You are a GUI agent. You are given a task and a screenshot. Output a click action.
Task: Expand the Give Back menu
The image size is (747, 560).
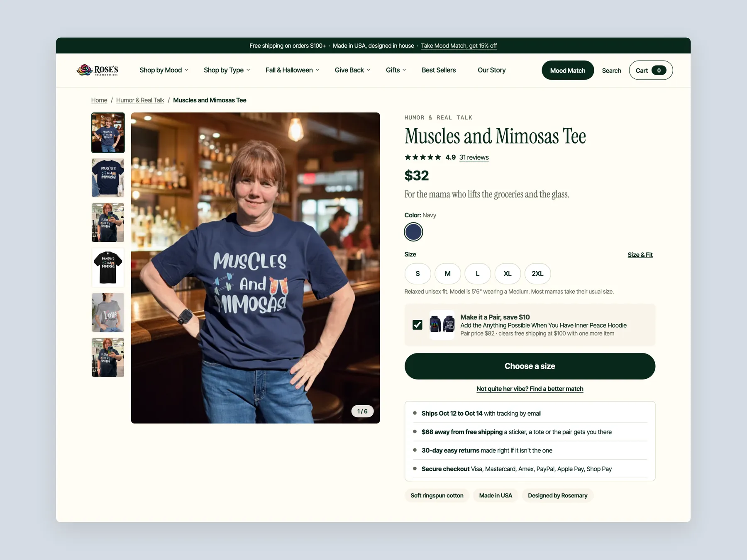point(353,70)
